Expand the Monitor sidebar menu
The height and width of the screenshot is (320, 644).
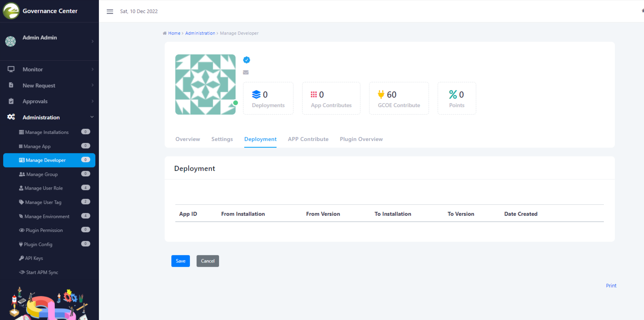click(49, 69)
